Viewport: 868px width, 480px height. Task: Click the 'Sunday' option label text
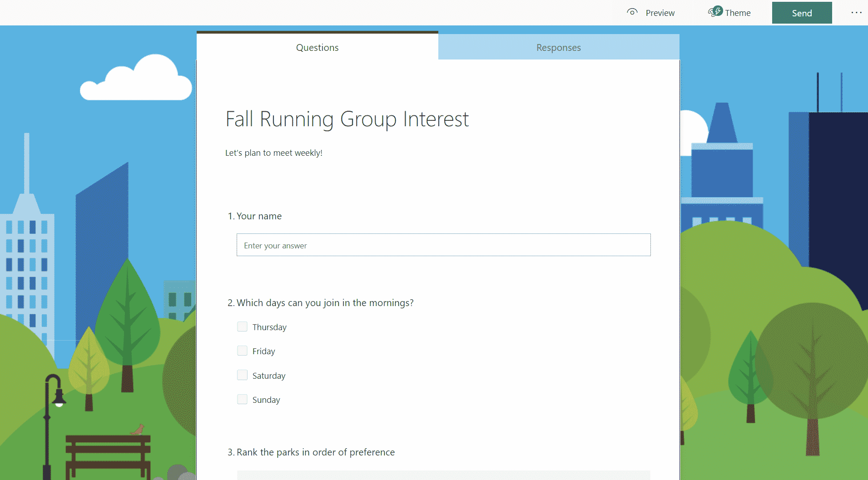coord(266,400)
